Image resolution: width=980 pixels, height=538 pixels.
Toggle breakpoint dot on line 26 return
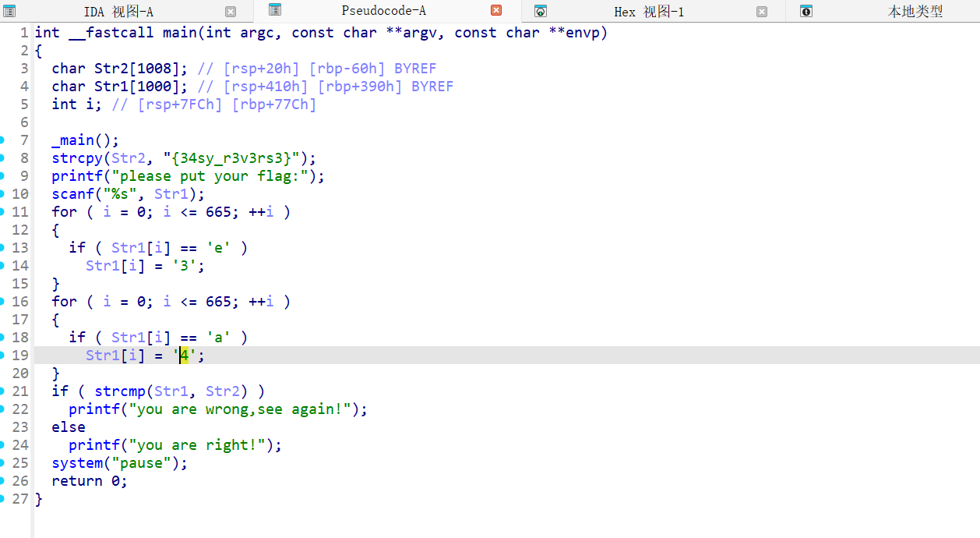point(2,481)
